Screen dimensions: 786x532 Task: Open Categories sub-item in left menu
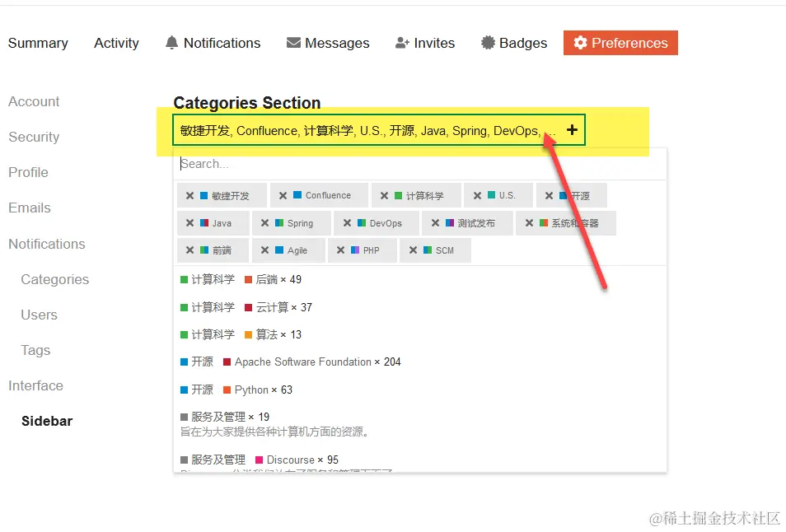pyautogui.click(x=54, y=279)
